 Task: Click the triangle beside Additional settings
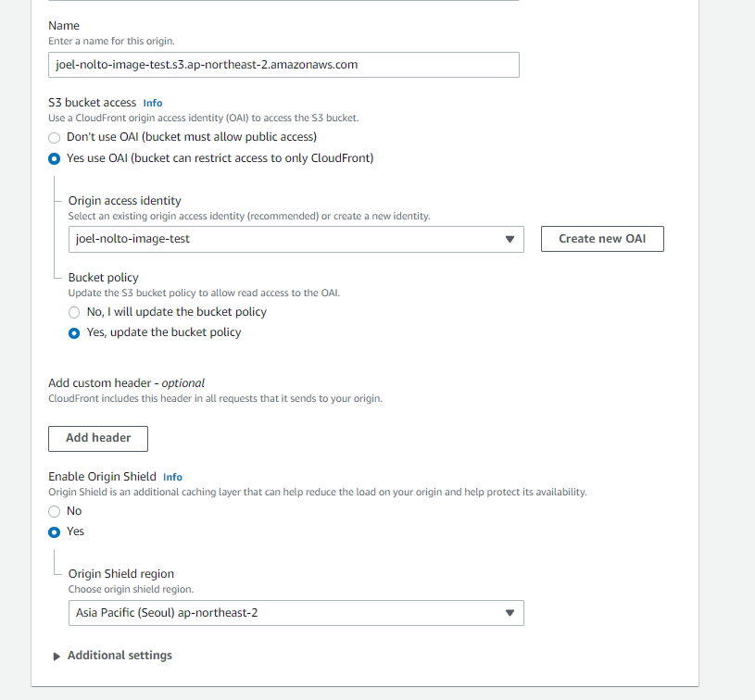[x=57, y=656]
